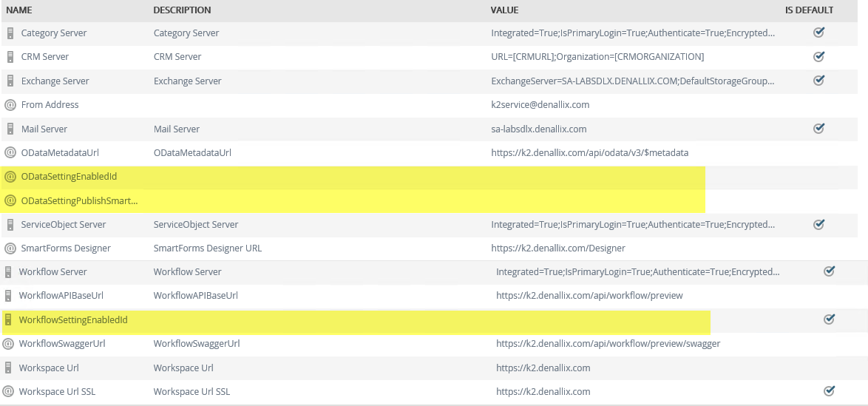Screen dimensions: 868x406
Task: Click the odata/v3/$metadata URL value
Action: pos(589,152)
